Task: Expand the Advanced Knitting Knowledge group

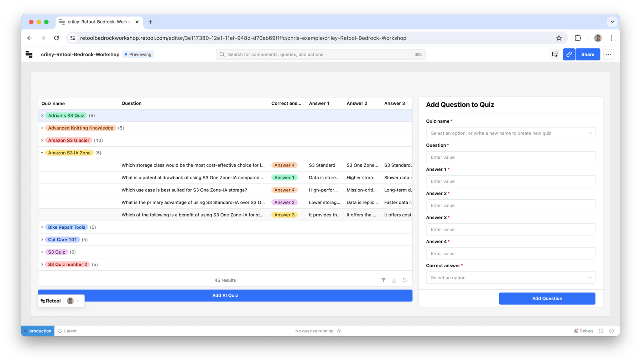Action: pos(42,128)
